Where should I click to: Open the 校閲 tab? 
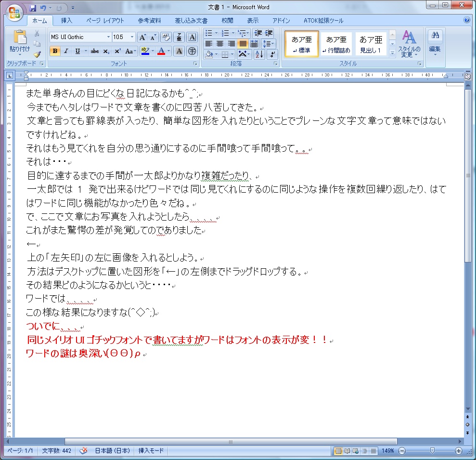click(x=227, y=21)
